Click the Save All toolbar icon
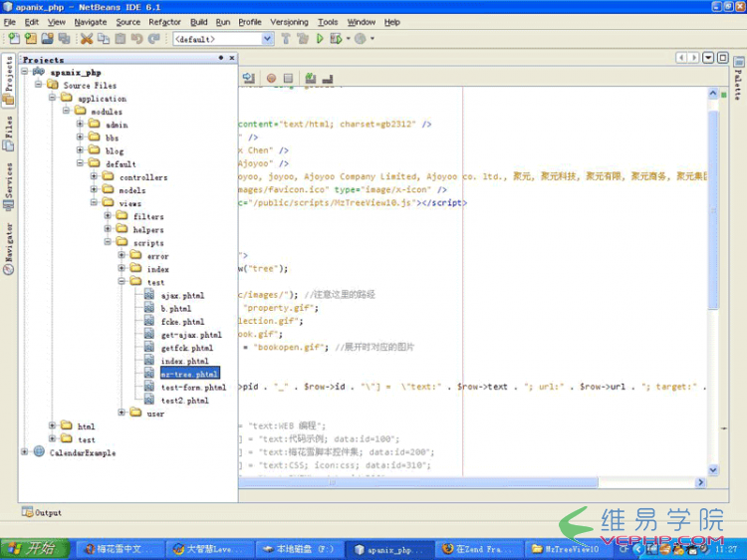The height and width of the screenshot is (560, 747). 64,39
